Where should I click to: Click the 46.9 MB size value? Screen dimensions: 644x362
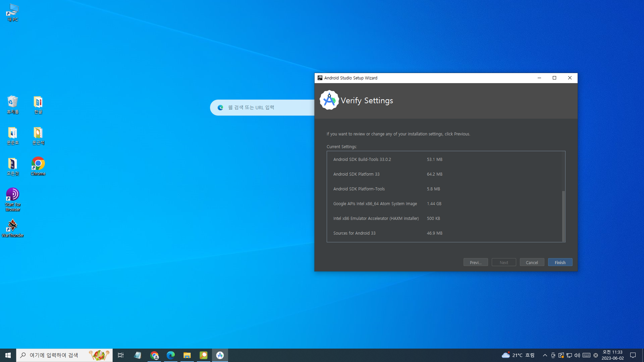coord(434,233)
